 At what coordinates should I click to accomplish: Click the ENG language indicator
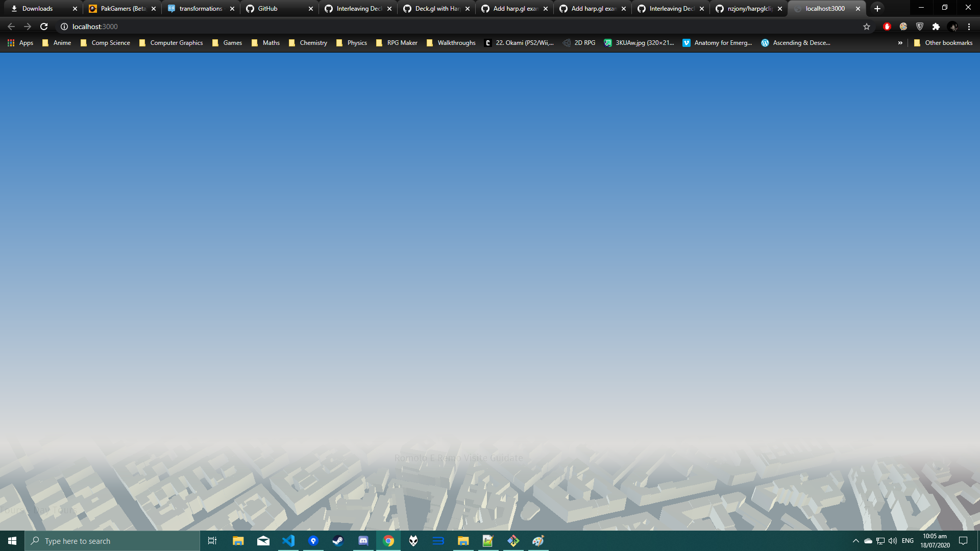click(908, 541)
